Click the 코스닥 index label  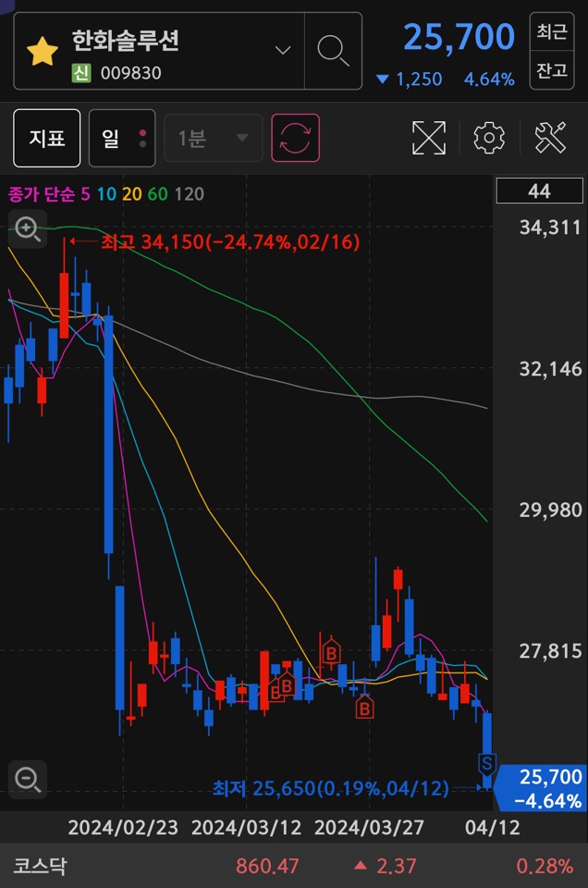40,866
